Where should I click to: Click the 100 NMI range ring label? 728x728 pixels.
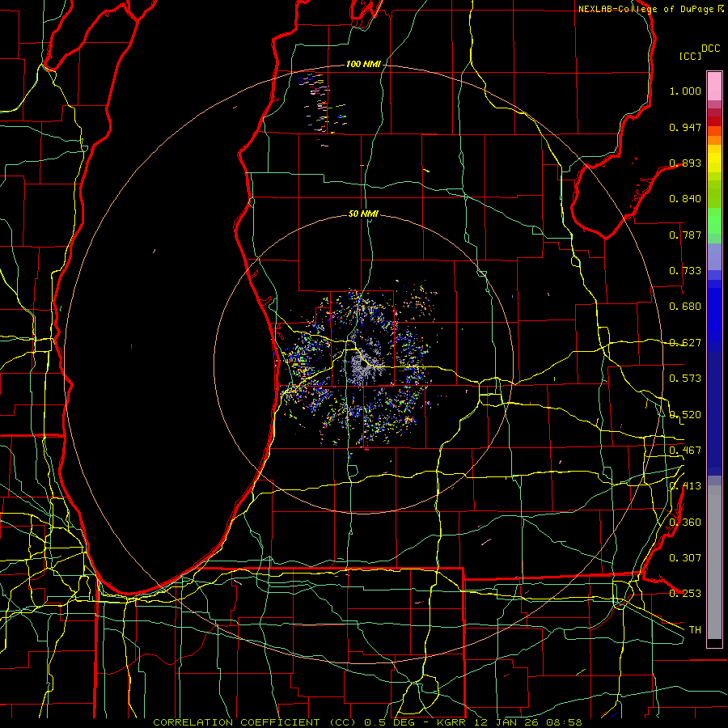(x=363, y=64)
